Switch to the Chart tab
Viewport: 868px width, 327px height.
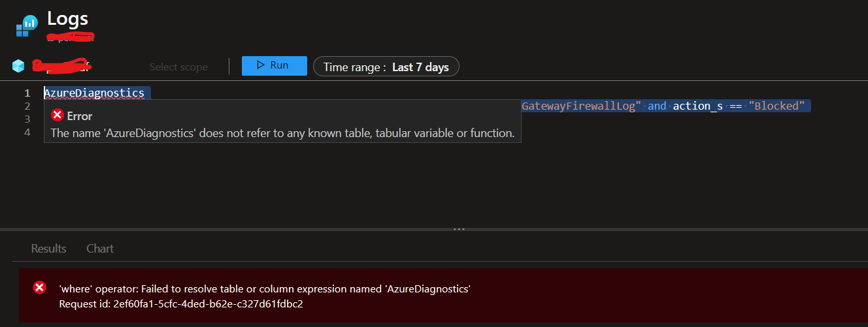point(100,249)
